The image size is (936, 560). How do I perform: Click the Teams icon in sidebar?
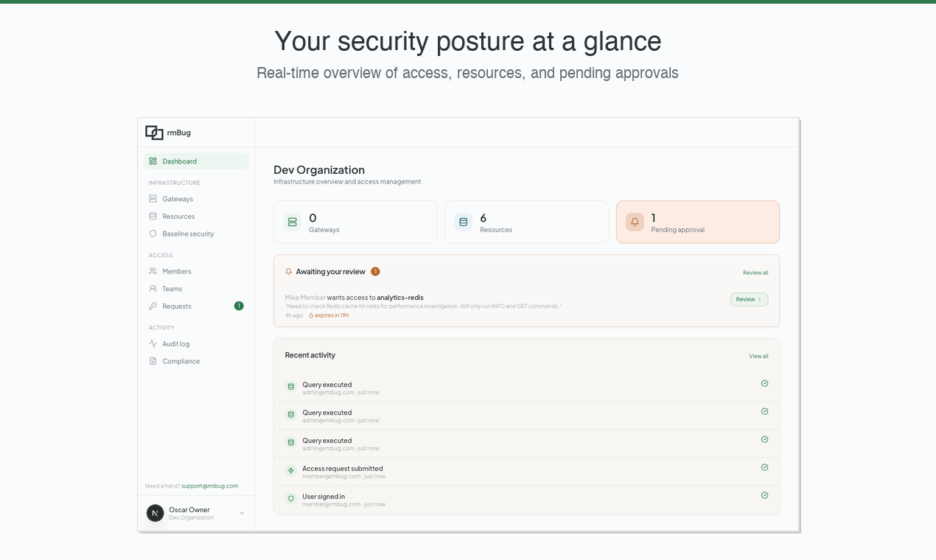click(153, 289)
